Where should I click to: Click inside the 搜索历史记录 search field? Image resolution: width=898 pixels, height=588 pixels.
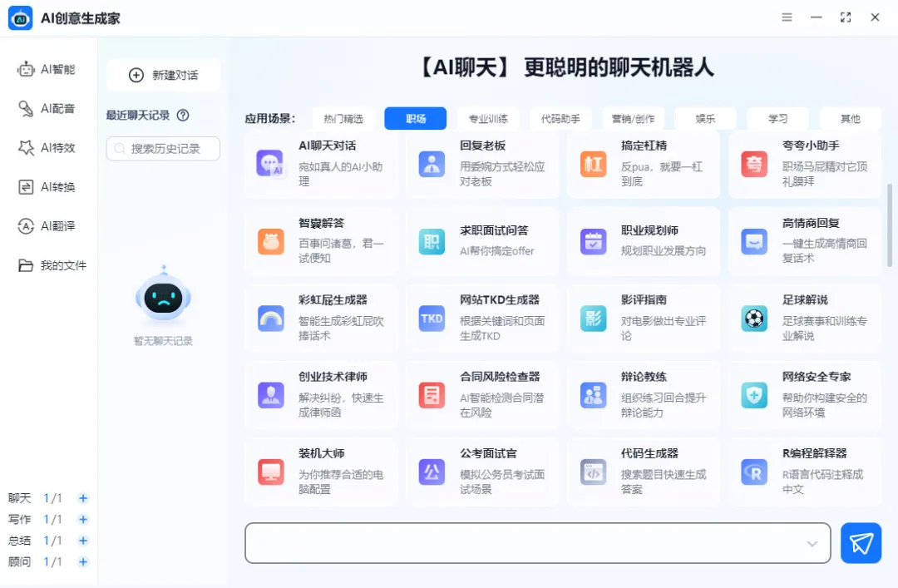163,149
